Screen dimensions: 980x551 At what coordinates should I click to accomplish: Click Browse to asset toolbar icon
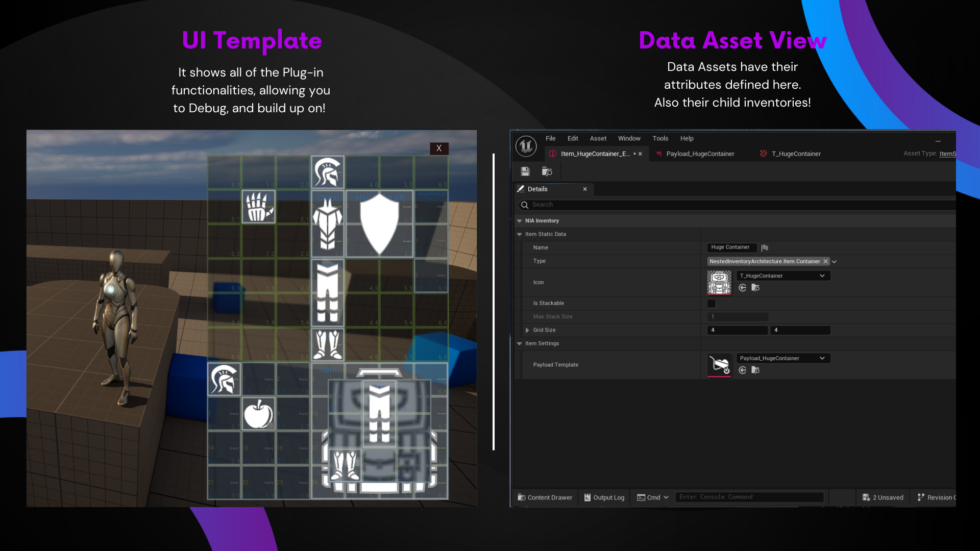tap(547, 171)
